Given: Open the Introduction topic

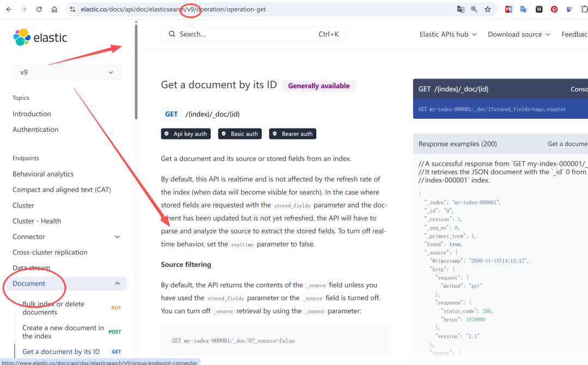Looking at the screenshot, I should pyautogui.click(x=32, y=114).
